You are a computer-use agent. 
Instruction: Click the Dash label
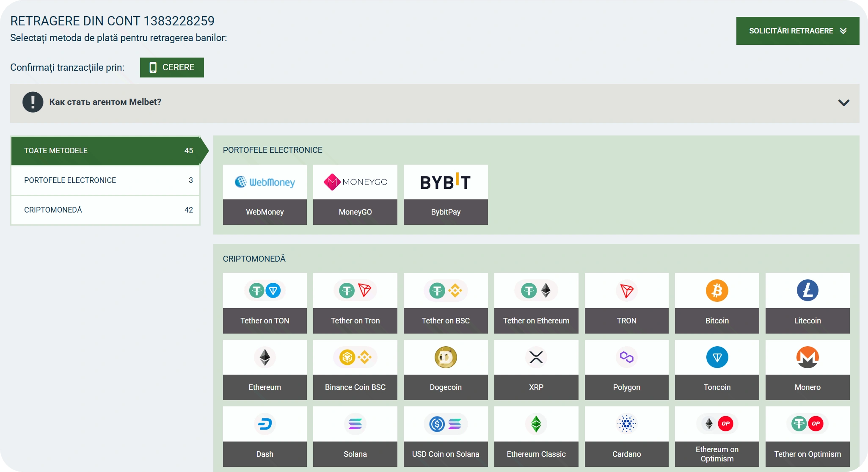[x=265, y=454]
